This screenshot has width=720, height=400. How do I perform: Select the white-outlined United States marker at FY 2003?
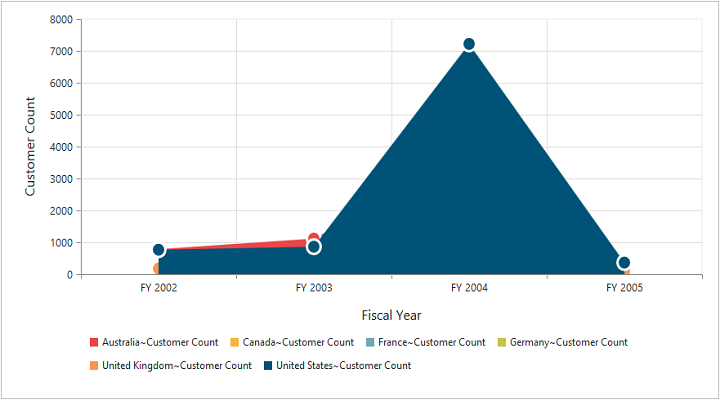point(314,247)
